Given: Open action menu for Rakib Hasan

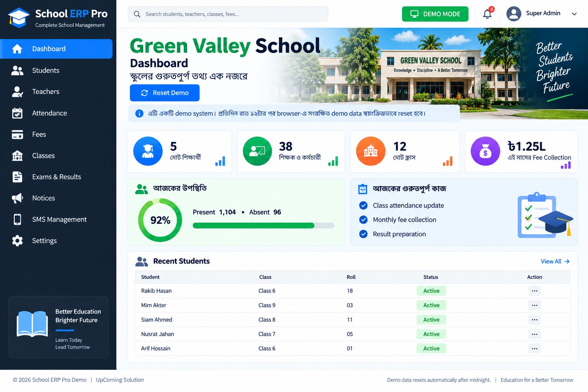Looking at the screenshot, I should [534, 291].
